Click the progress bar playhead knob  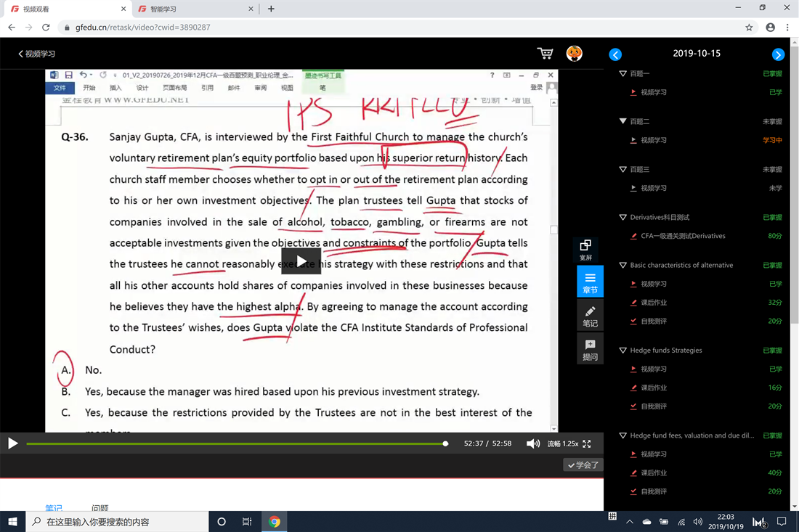[x=445, y=443]
